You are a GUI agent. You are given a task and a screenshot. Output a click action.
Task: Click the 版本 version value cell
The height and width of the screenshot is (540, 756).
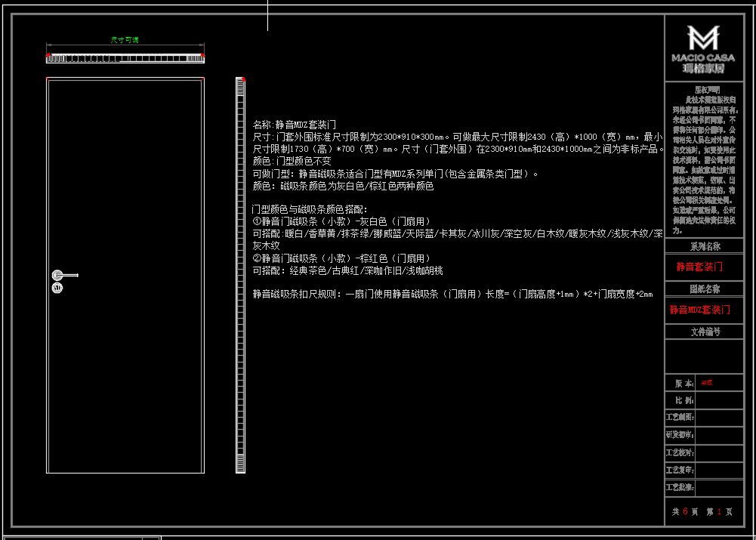tap(718, 383)
